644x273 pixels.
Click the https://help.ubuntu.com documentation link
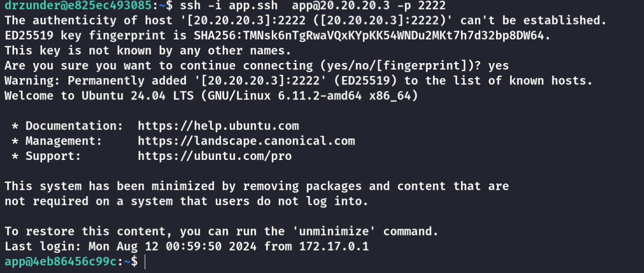click(x=218, y=126)
